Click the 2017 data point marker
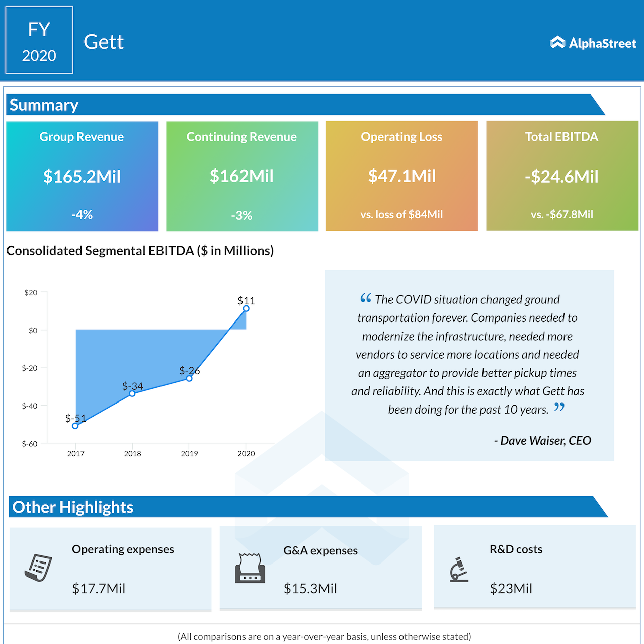644x644 pixels. click(x=75, y=426)
